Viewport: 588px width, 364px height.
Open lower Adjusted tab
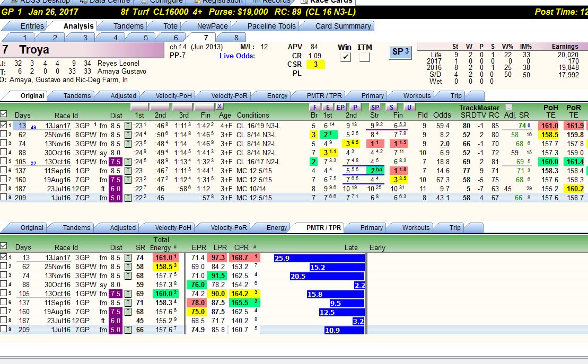[122, 227]
